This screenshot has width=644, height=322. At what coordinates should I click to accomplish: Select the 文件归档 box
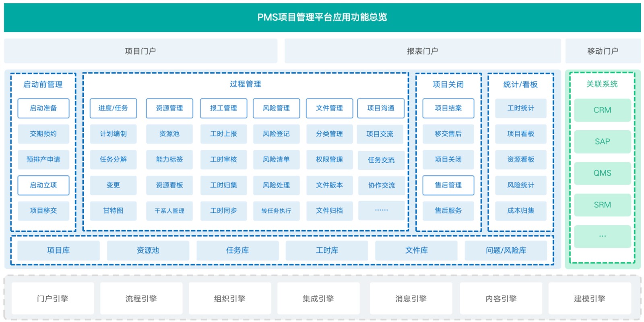(330, 211)
